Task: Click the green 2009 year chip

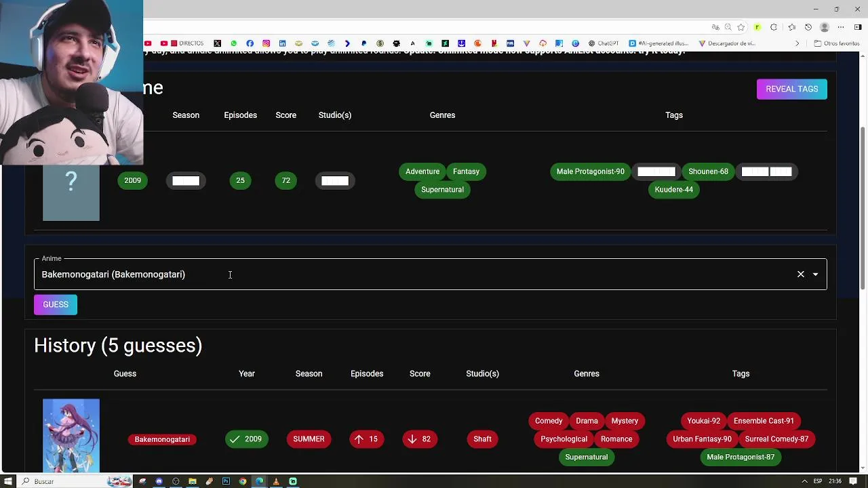Action: click(x=133, y=180)
